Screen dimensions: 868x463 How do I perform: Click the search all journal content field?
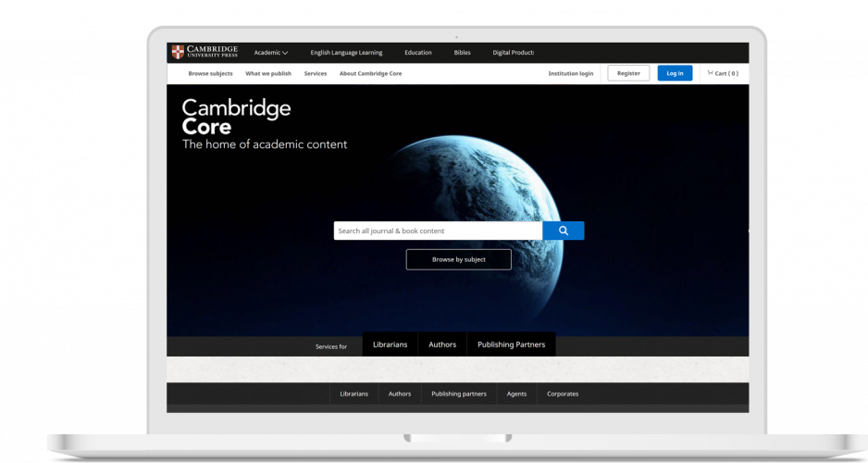click(x=438, y=231)
